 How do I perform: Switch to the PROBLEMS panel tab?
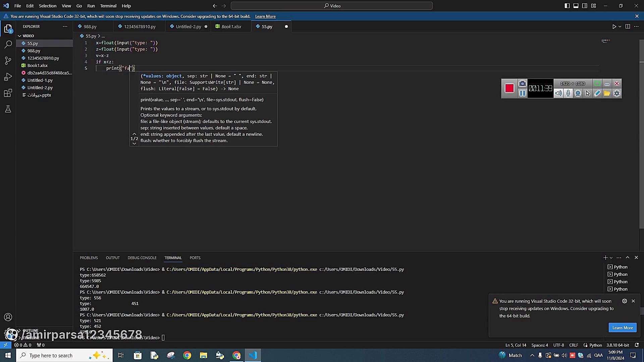coord(89,258)
